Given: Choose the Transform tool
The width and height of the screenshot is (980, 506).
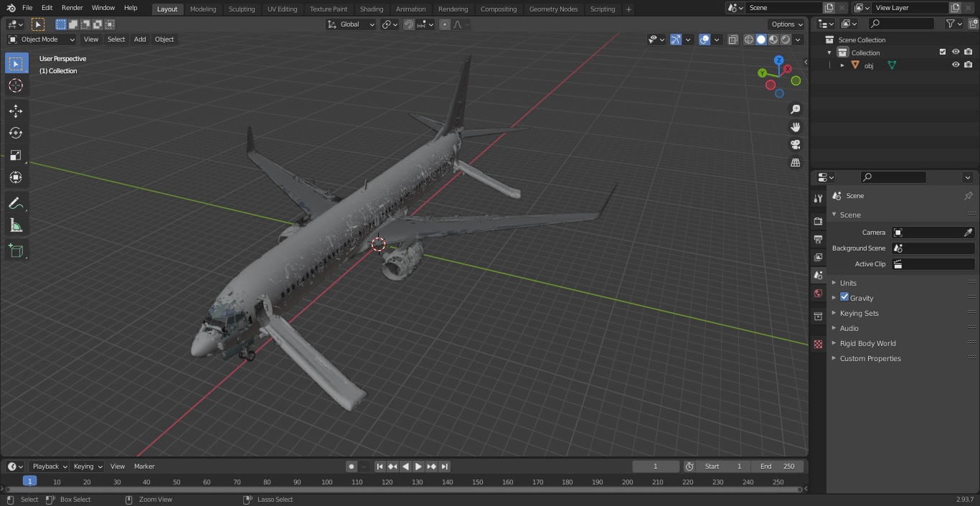Looking at the screenshot, I should click(16, 177).
